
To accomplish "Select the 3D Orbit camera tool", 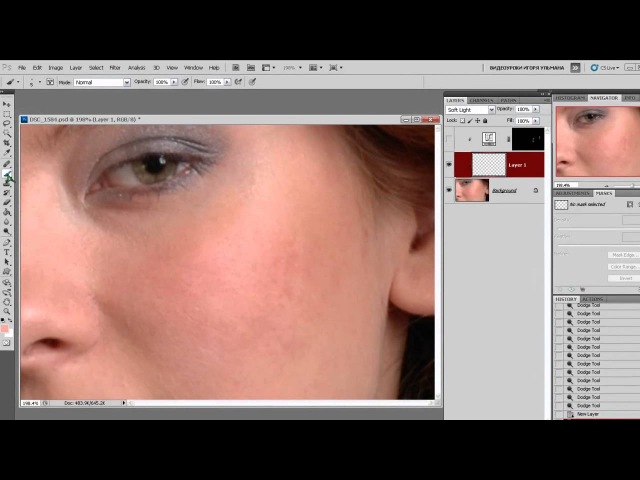I will [x=7, y=292].
